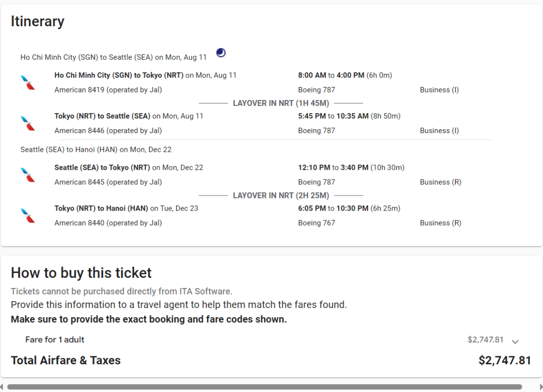This screenshot has width=543, height=392.
Task: Select '12:10 PM to 3:40 PM' time
Action: pos(333,167)
